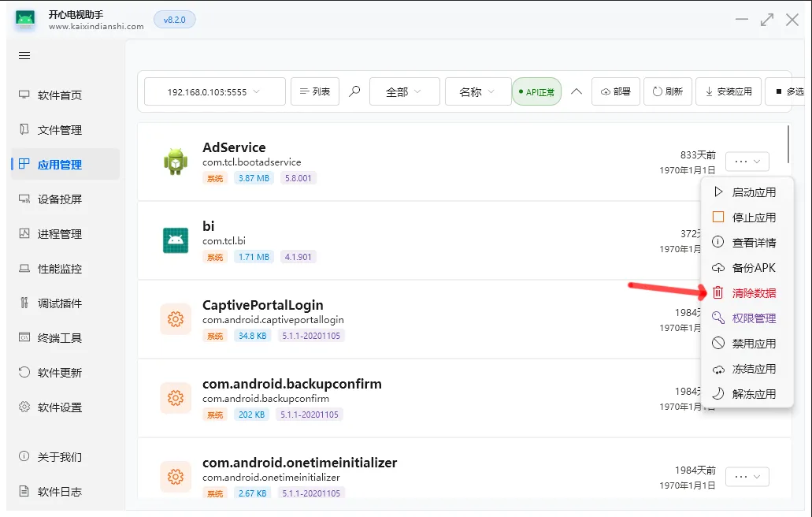Open 关于我们 in the sidebar
The image size is (812, 517).
[65, 457]
